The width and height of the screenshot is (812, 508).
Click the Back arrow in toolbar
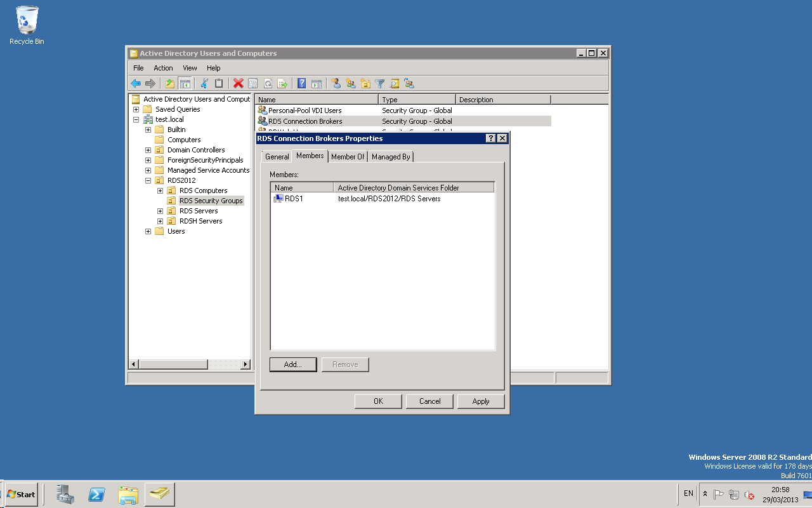tap(136, 83)
